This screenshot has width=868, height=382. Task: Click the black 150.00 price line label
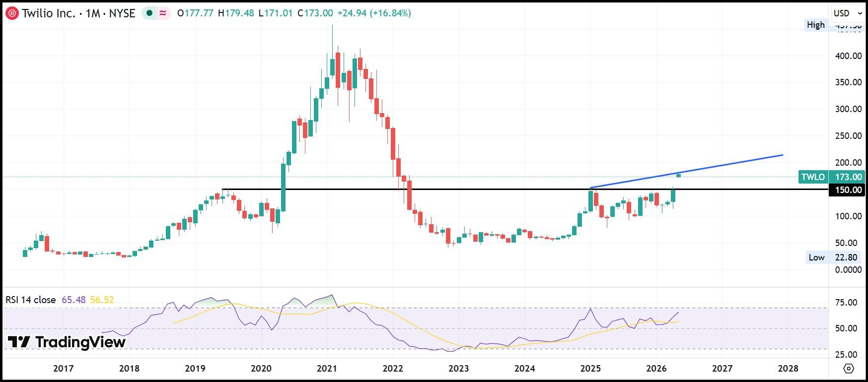coord(847,190)
